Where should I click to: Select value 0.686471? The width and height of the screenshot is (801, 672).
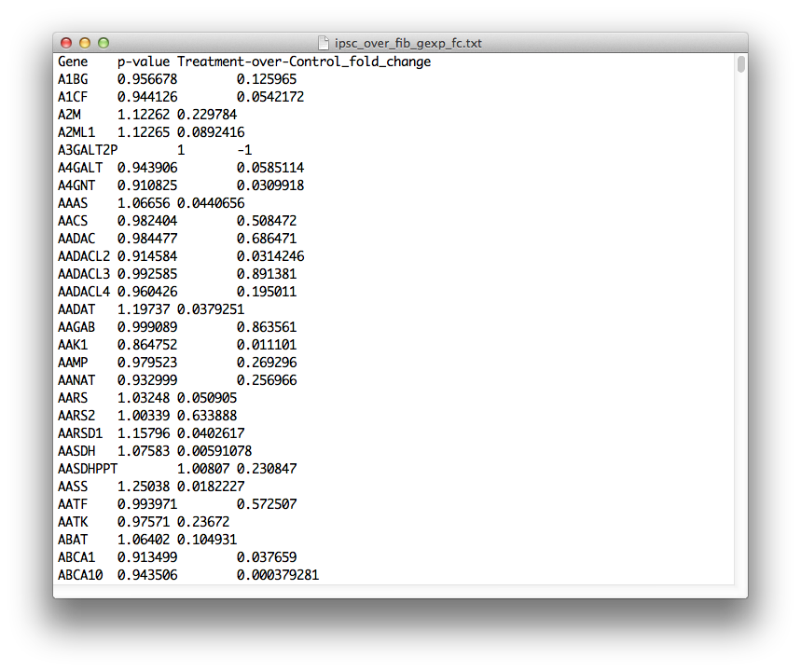click(x=267, y=239)
